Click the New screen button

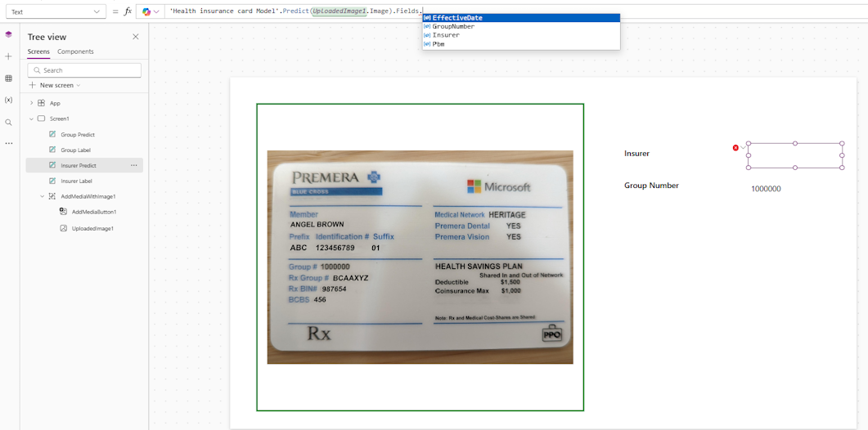(x=54, y=85)
